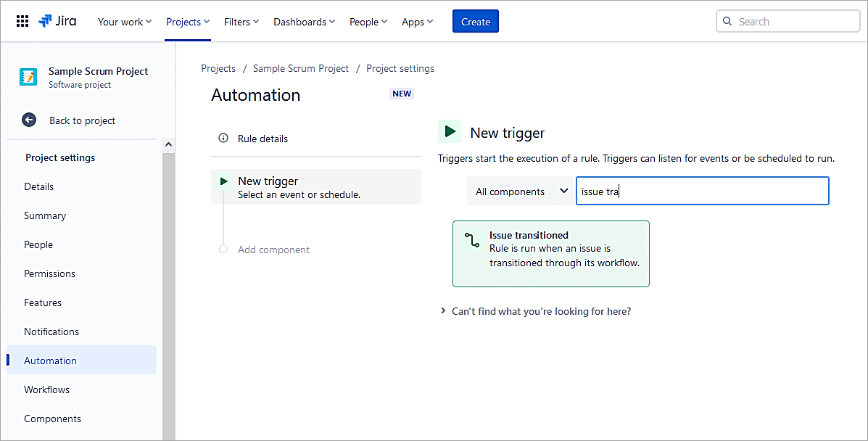This screenshot has height=441, width=868.
Task: Open the Dashboards menu
Action: click(304, 22)
